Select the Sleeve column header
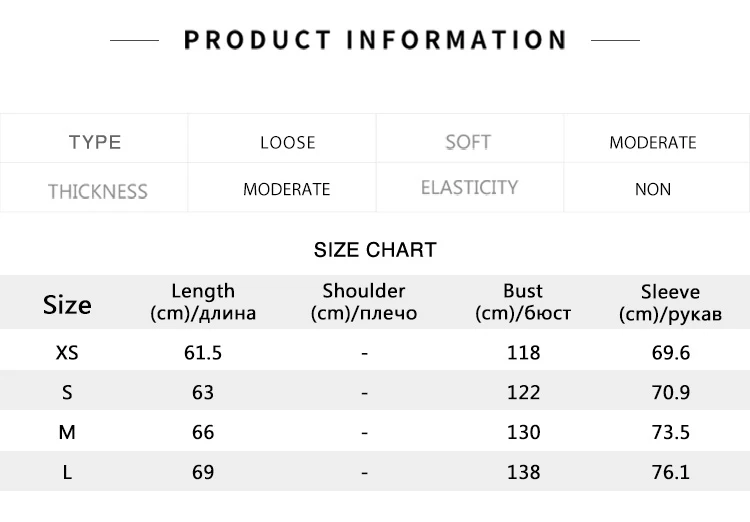The height and width of the screenshot is (522, 750). coord(670,302)
